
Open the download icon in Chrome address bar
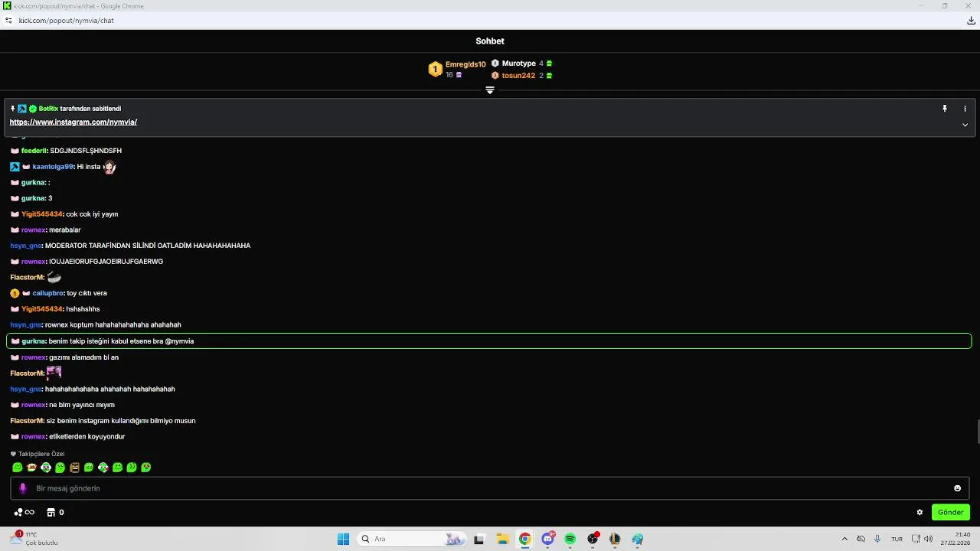click(x=971, y=21)
